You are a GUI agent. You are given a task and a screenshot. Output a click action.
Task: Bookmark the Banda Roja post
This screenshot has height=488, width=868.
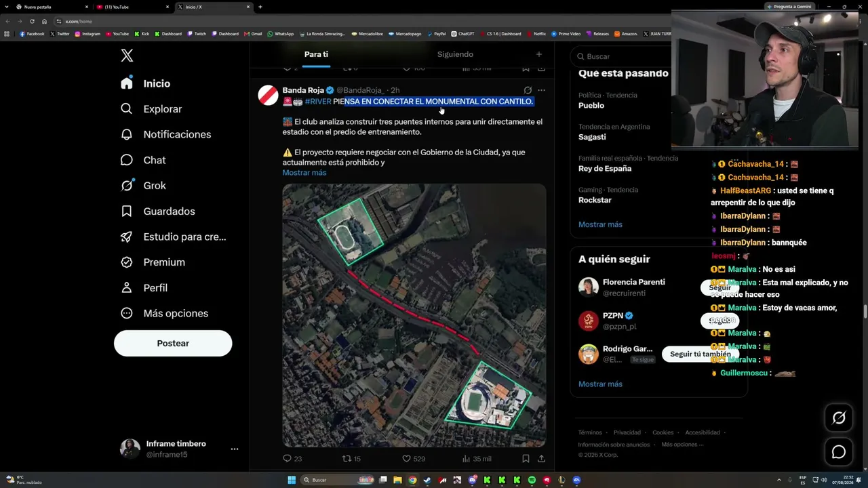pos(526,459)
